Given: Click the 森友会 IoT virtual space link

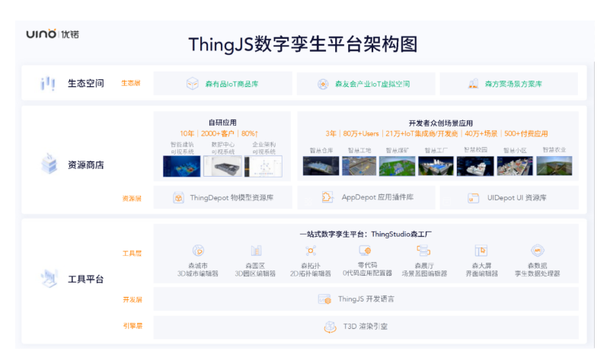Looking at the screenshot, I should point(365,84).
